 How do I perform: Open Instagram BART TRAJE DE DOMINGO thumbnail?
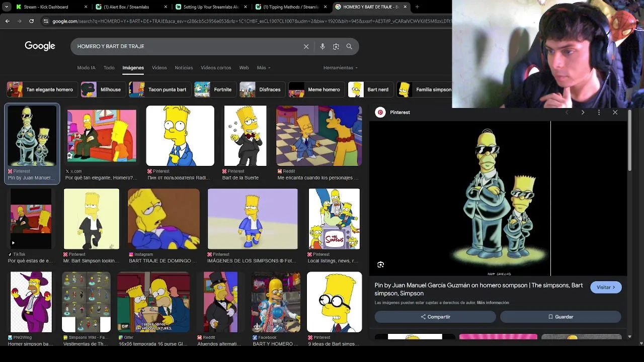164,219
